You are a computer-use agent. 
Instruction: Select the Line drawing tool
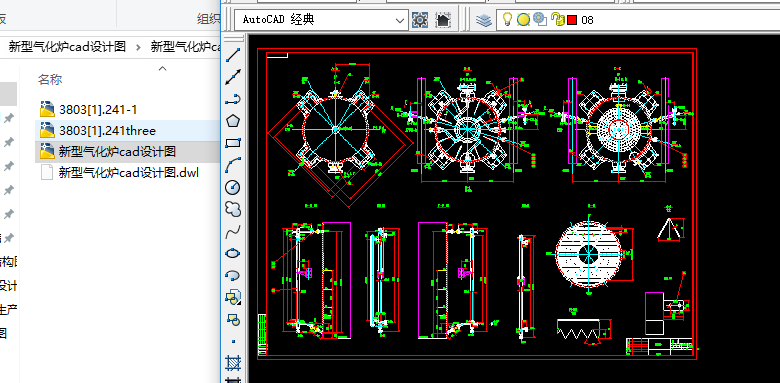pos(233,55)
